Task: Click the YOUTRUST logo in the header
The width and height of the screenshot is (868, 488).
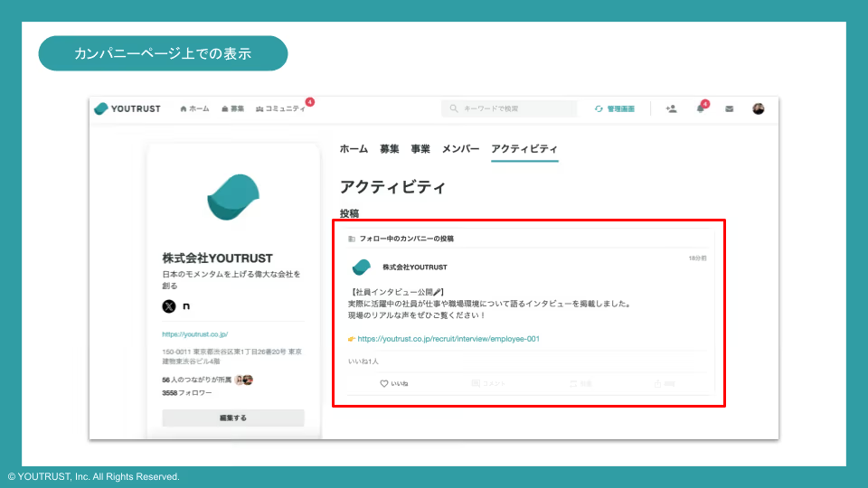Action: [127, 108]
